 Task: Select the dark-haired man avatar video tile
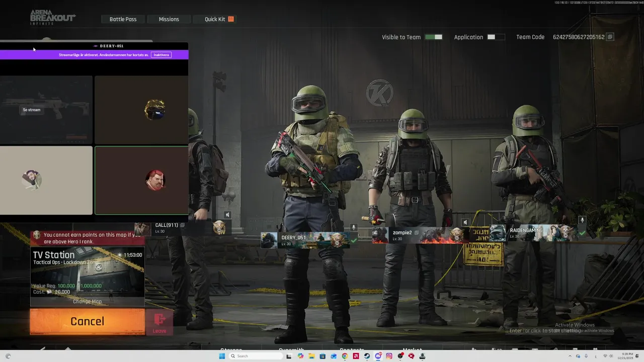pyautogui.click(x=46, y=180)
